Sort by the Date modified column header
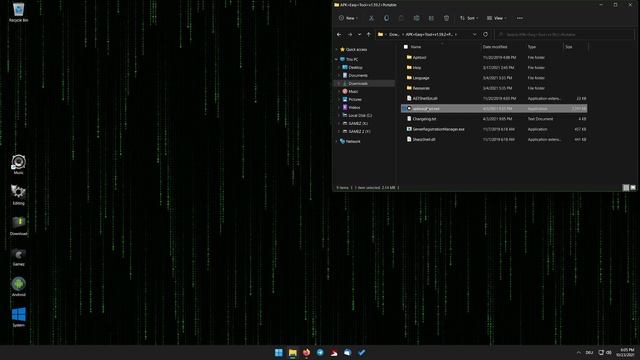Viewport: 640px width, 360px height. click(495, 47)
